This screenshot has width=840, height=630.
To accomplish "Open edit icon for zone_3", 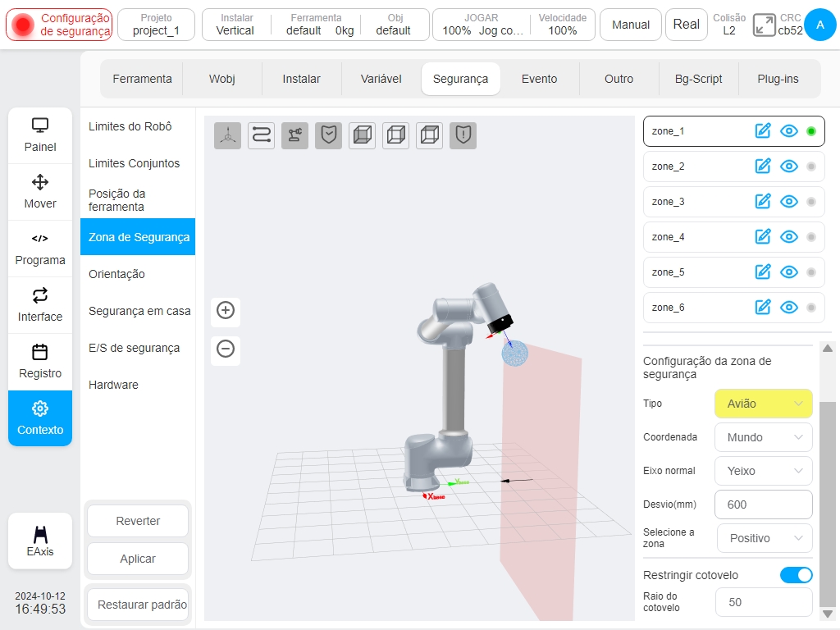I will click(763, 202).
